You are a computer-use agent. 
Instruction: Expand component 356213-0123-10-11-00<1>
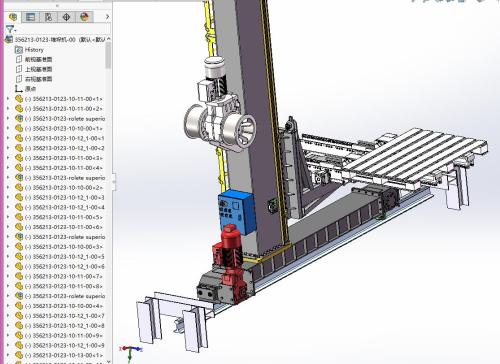[x=8, y=99]
